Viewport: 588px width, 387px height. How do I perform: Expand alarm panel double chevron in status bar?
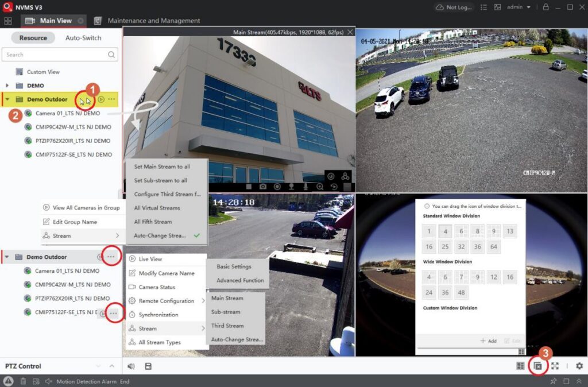point(579,381)
